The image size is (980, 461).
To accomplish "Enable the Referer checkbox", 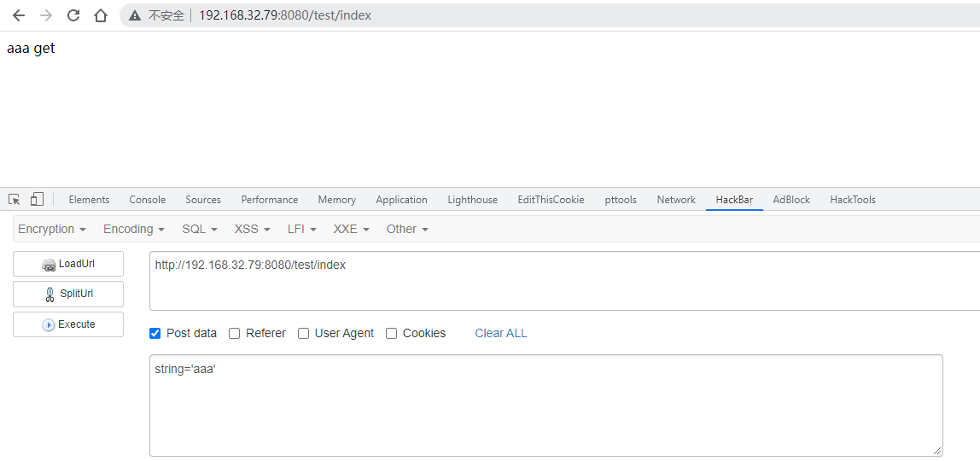I will coord(235,334).
